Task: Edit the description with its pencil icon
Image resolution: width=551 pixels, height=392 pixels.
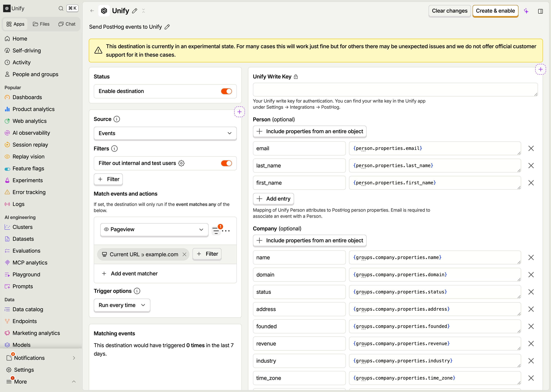Action: [x=167, y=27]
